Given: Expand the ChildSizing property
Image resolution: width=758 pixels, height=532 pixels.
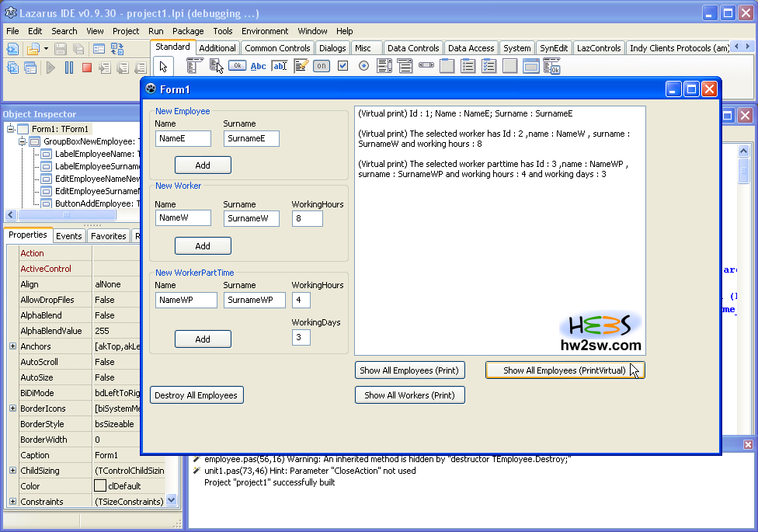Looking at the screenshot, I should point(12,470).
